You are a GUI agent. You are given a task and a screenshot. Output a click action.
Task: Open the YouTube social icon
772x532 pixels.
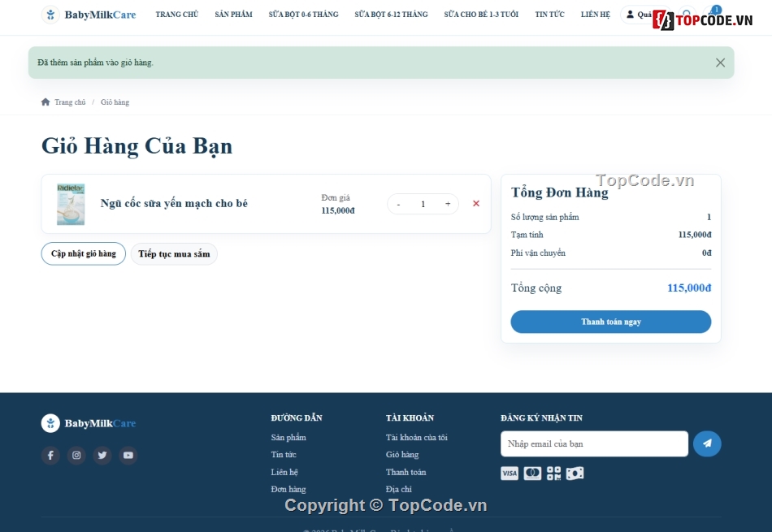(128, 455)
